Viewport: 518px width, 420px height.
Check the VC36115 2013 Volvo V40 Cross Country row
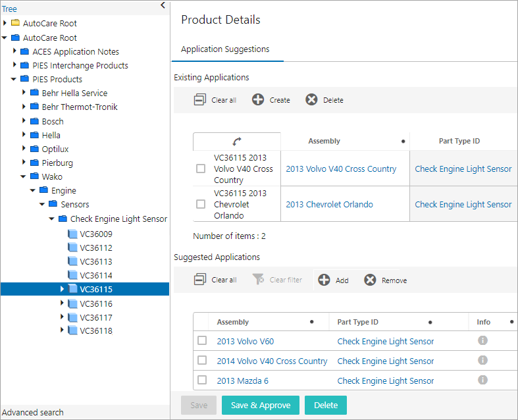(x=201, y=169)
